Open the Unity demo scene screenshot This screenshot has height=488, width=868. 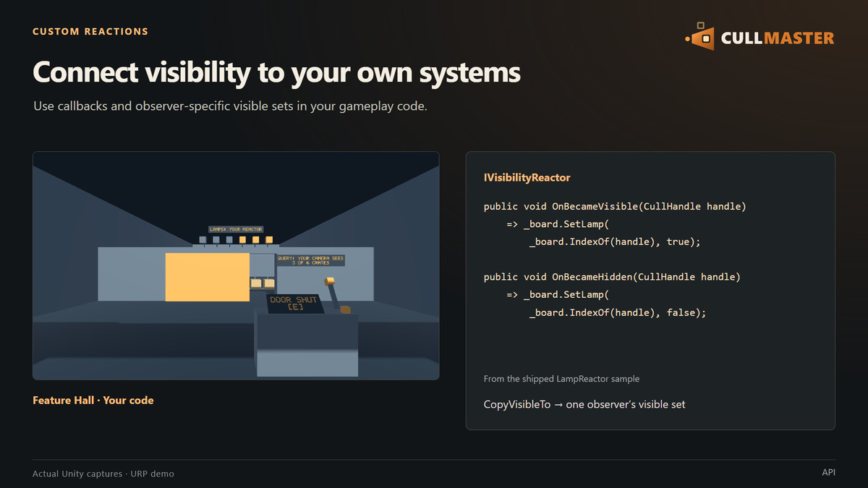coord(236,265)
